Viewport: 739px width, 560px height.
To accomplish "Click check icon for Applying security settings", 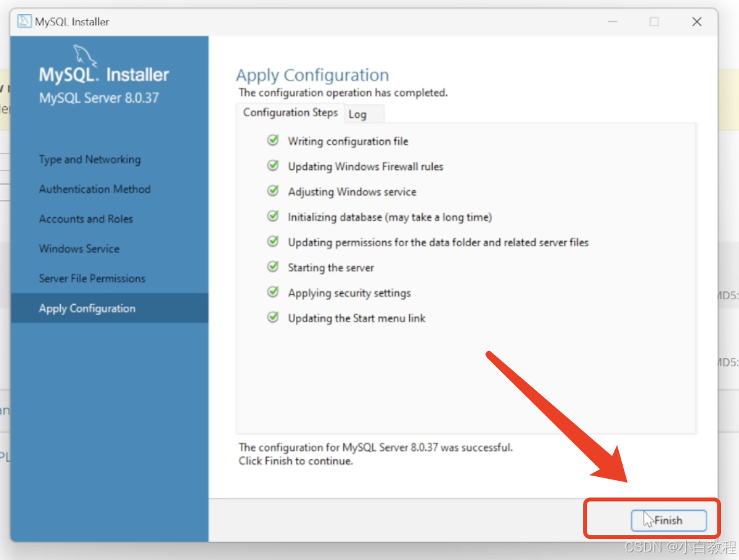I will [x=273, y=292].
